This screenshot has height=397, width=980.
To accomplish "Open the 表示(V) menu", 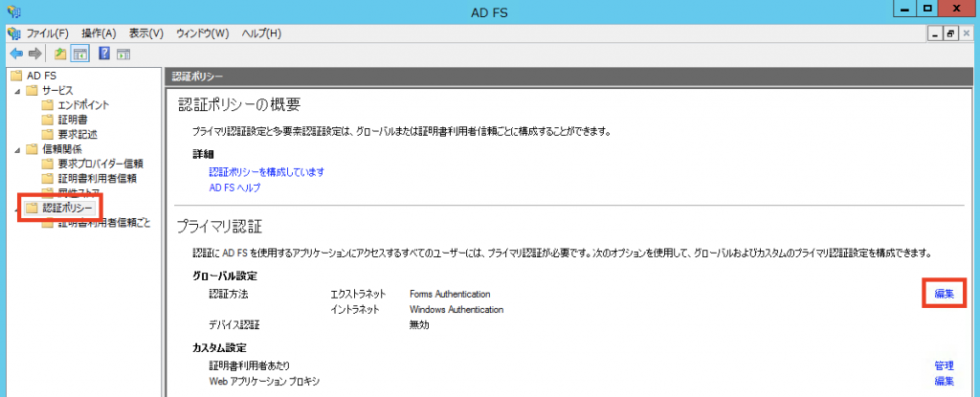I will (x=146, y=33).
